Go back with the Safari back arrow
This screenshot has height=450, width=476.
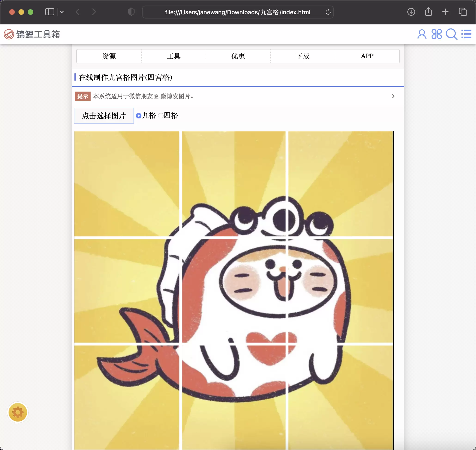point(77,12)
